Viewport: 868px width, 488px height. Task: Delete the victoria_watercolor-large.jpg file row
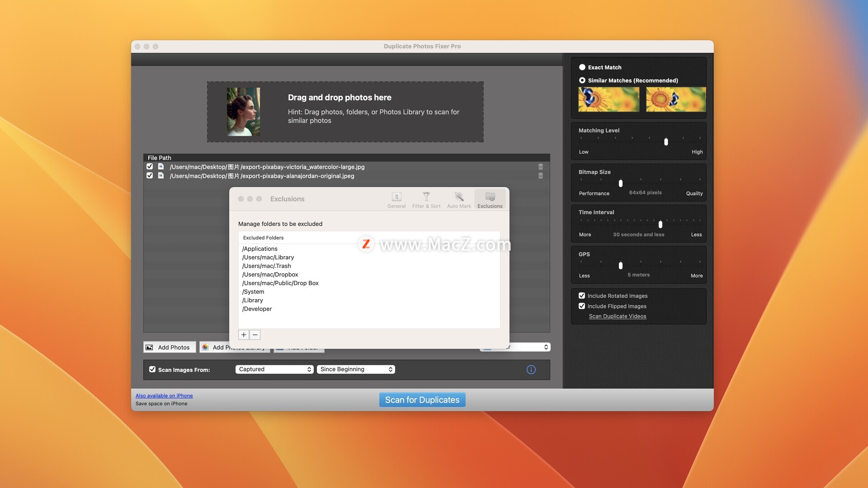point(541,167)
